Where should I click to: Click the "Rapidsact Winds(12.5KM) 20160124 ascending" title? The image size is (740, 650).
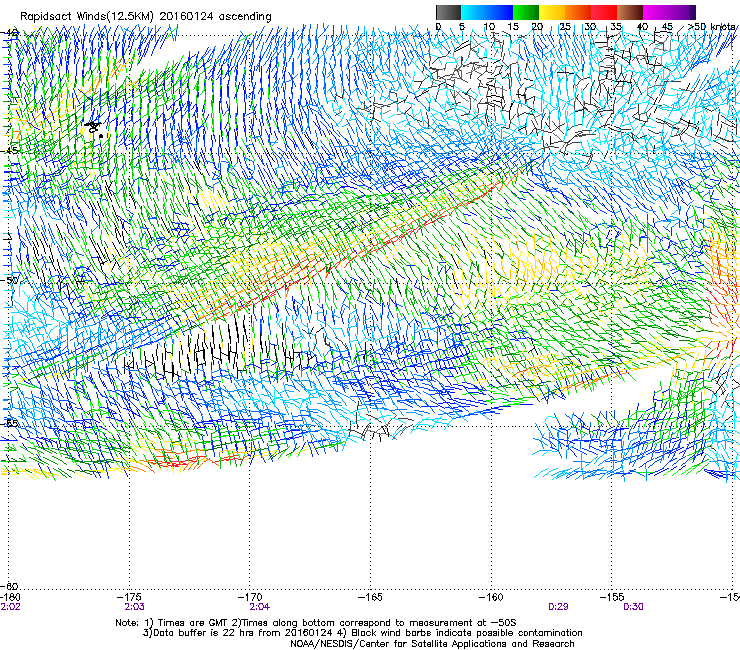coord(146,17)
